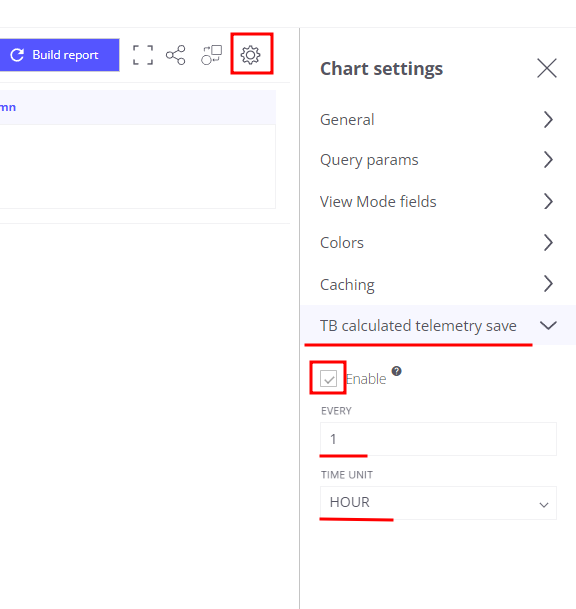Expand the Caching section arrow
The image size is (576, 609).
[x=548, y=284]
